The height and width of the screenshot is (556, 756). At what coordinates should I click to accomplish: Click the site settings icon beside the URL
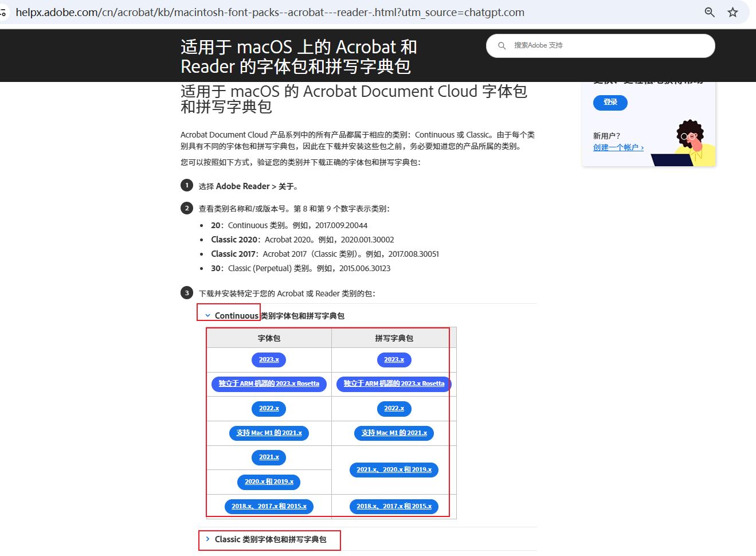[x=3, y=12]
